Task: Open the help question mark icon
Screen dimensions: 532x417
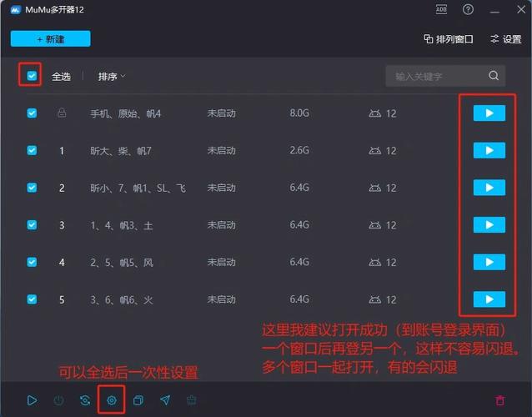Action: pos(468,9)
